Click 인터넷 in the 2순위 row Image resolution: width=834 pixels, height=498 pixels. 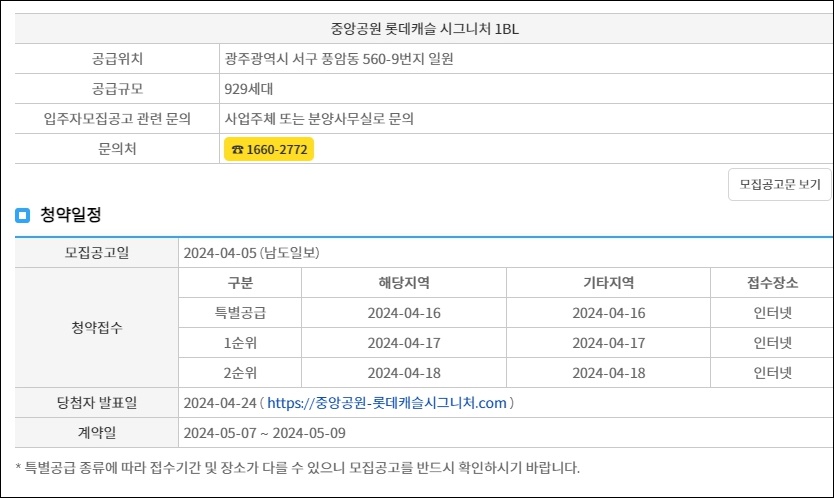772,373
